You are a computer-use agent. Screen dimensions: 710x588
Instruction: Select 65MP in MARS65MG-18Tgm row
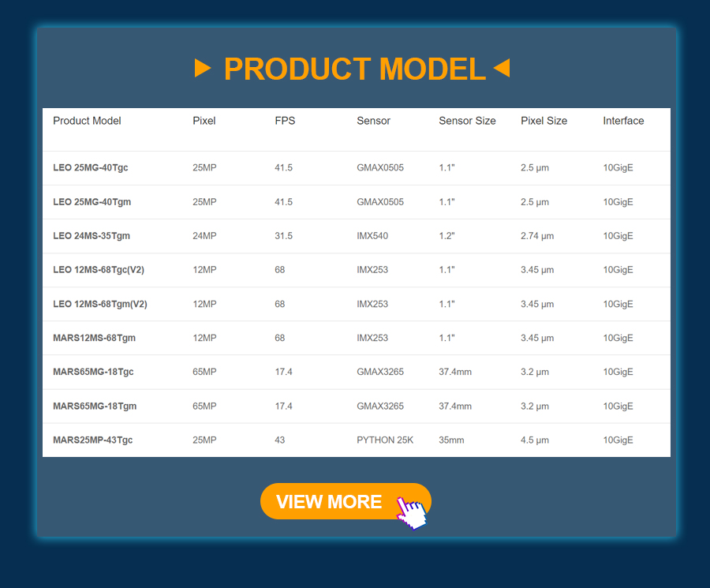[x=204, y=406]
